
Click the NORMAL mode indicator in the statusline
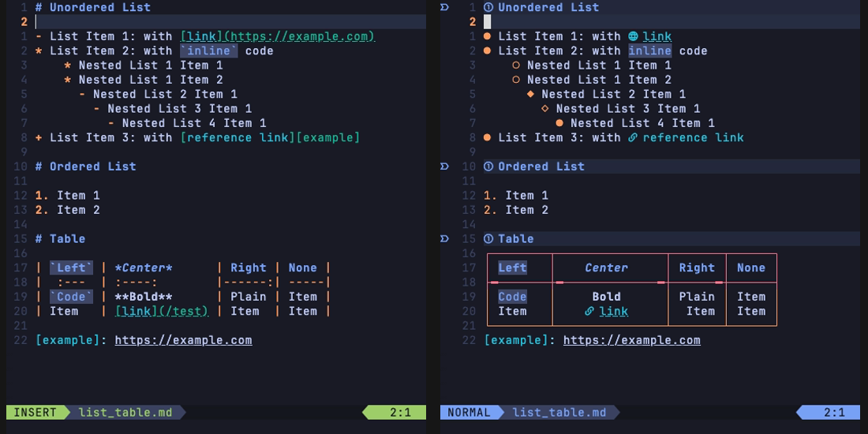coord(469,412)
